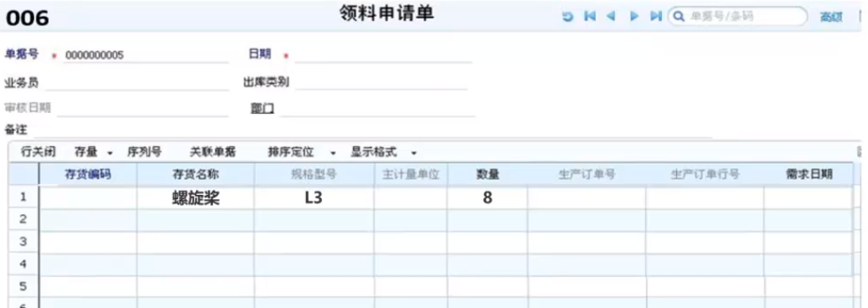Click the 单据号 field with 0000000005
Image resolution: width=868 pixels, height=308 pixels.
[145, 56]
